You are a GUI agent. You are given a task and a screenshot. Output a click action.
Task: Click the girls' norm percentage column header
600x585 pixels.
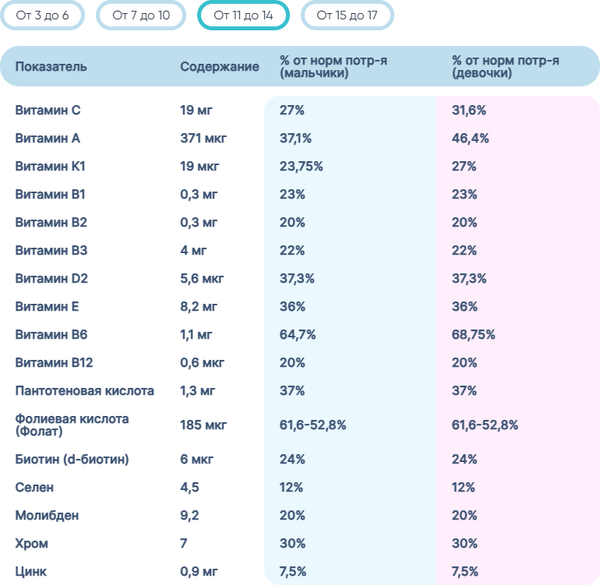click(505, 67)
